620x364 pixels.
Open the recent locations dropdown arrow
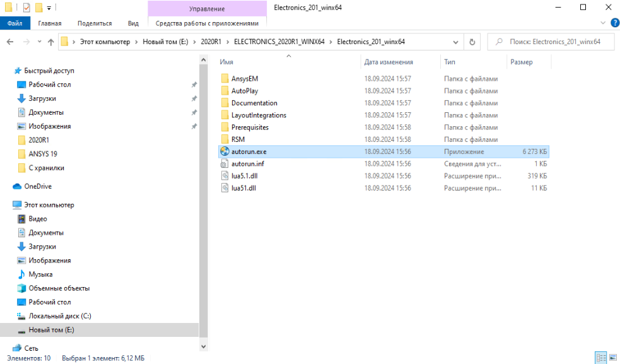coord(39,42)
